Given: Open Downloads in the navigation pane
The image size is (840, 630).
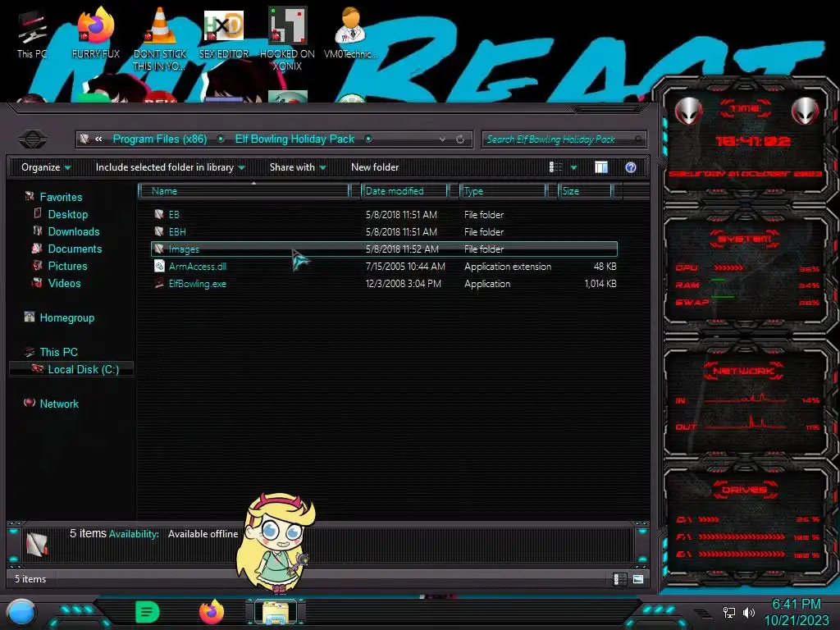Looking at the screenshot, I should (x=74, y=231).
